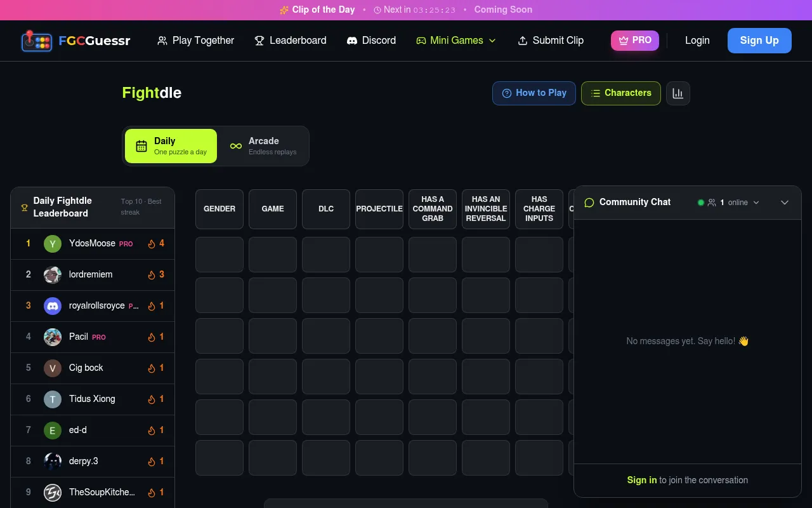Click ed-d name in leaderboard

[x=78, y=431]
